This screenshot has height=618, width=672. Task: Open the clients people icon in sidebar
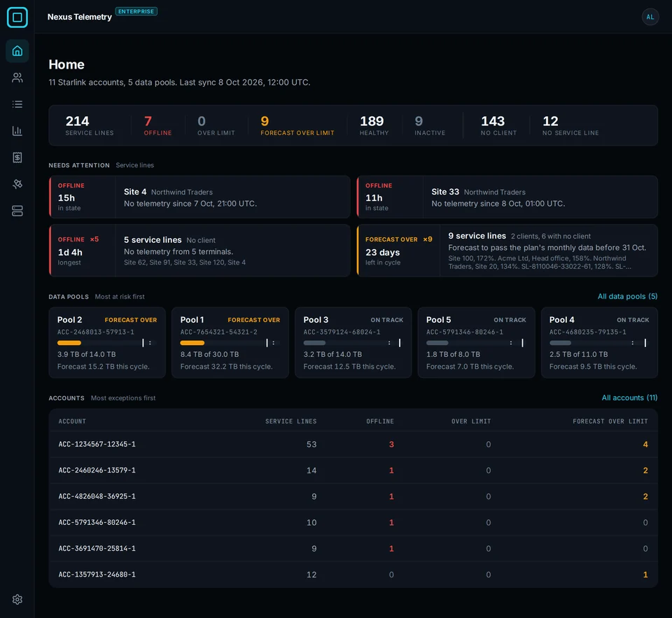[17, 78]
